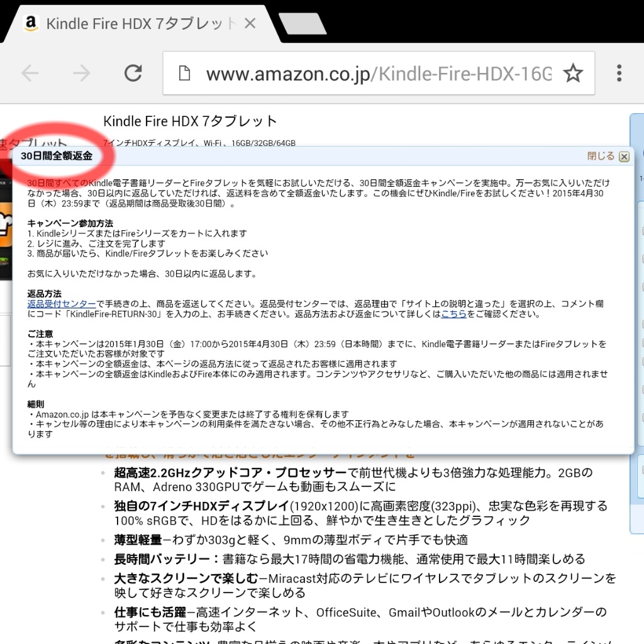This screenshot has height=644, width=644.
Task: Click the 独自の7インチHDXディスプレイ bullet
Action: 360,513
